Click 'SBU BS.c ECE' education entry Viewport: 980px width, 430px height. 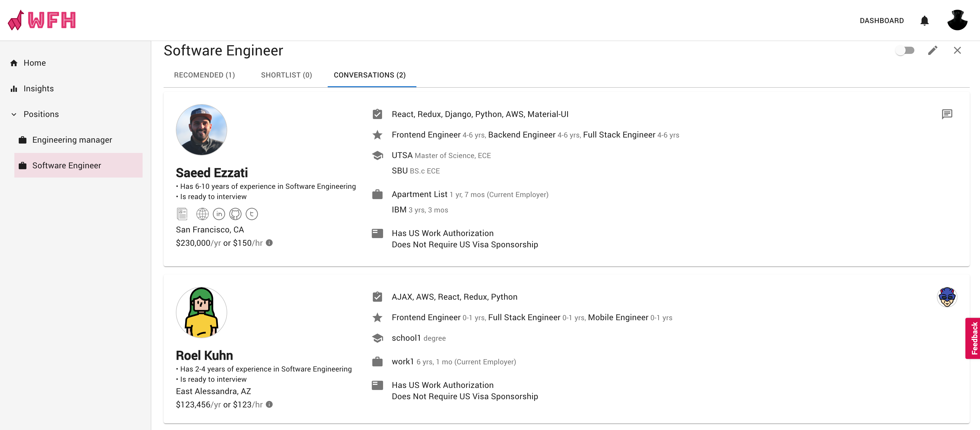point(415,171)
